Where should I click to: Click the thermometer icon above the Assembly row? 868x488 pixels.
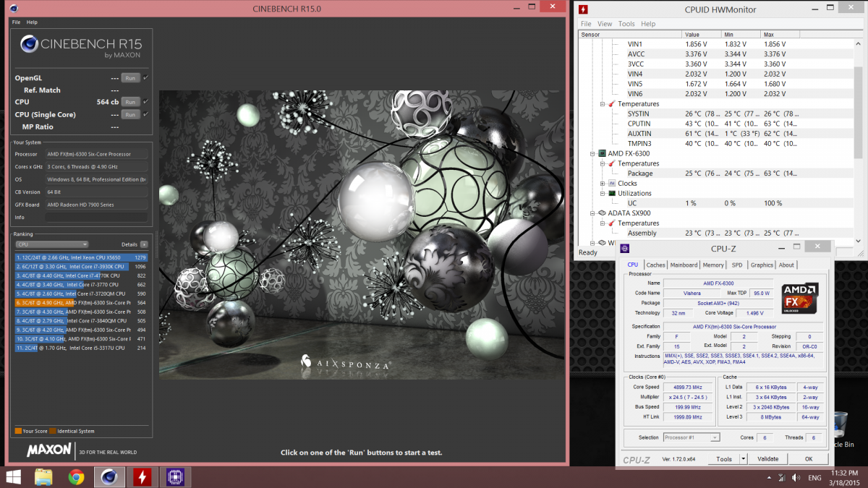[x=612, y=223]
